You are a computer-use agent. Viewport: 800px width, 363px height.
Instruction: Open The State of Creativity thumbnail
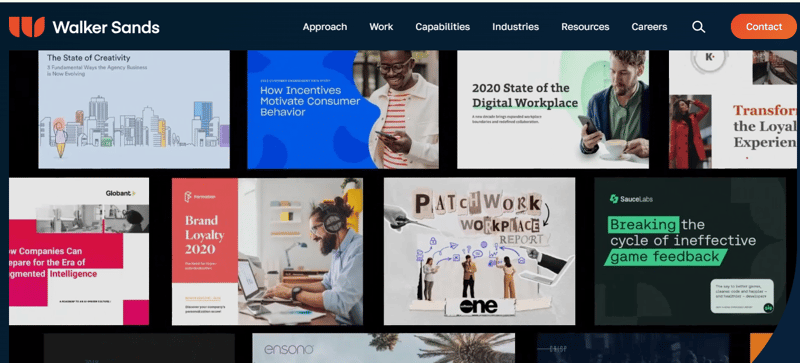click(x=134, y=109)
